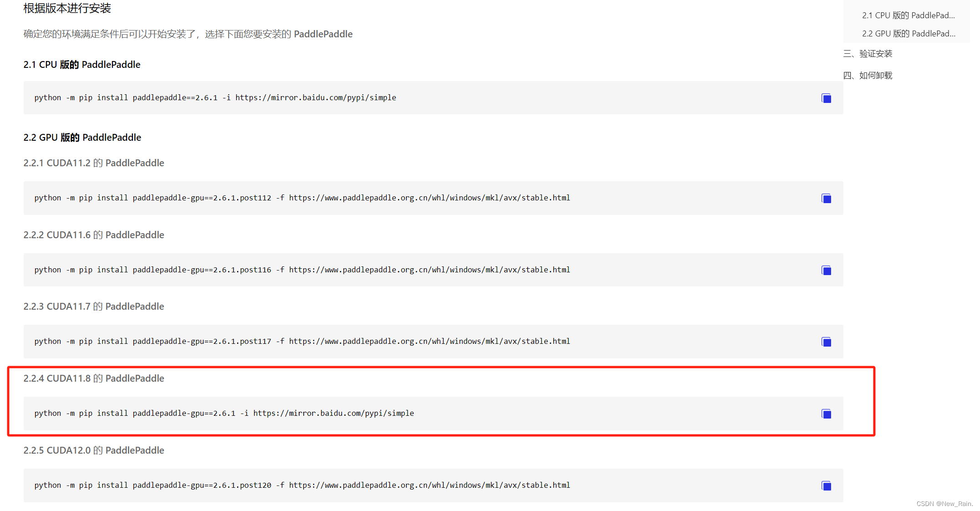
Task: Copy the CUDA11.7 post117 install command
Action: point(826,342)
